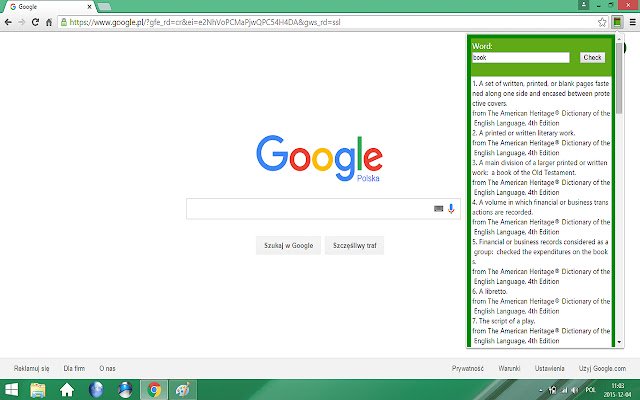Select the Google tab
This screenshot has width=640, height=400.
[x=49, y=7]
